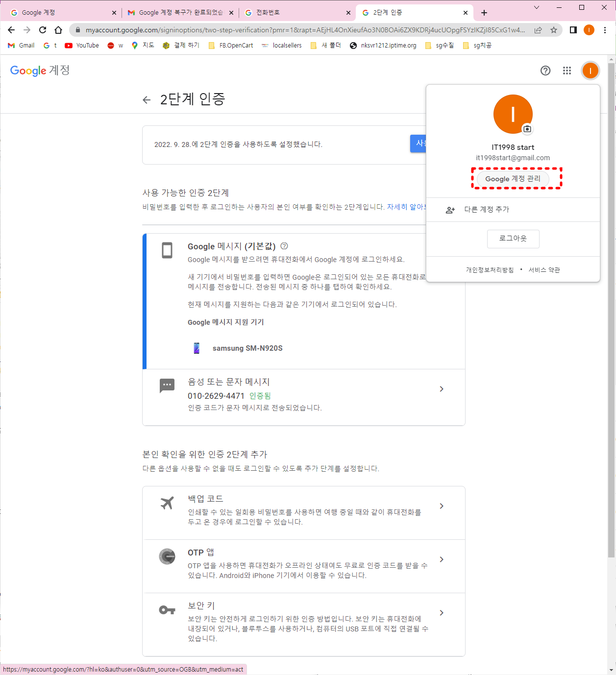Click the it1998start@gmail.com email text
This screenshot has height=675, width=616.
pos(513,158)
